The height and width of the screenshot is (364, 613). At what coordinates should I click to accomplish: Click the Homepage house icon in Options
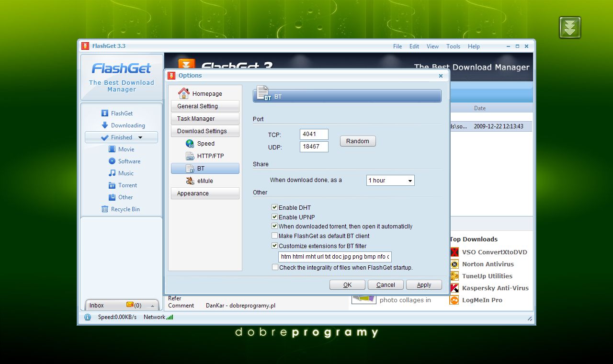tap(183, 93)
